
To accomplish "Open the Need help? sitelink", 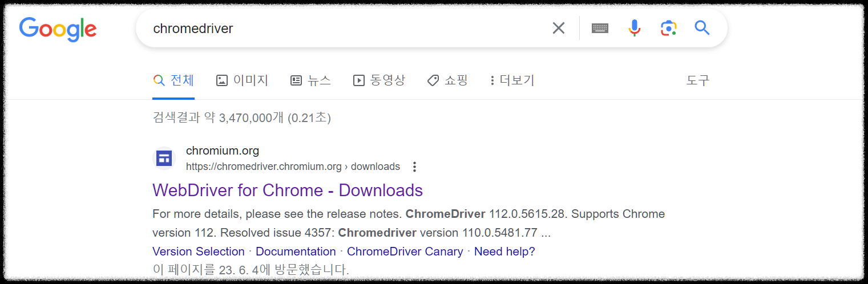I will click(504, 251).
